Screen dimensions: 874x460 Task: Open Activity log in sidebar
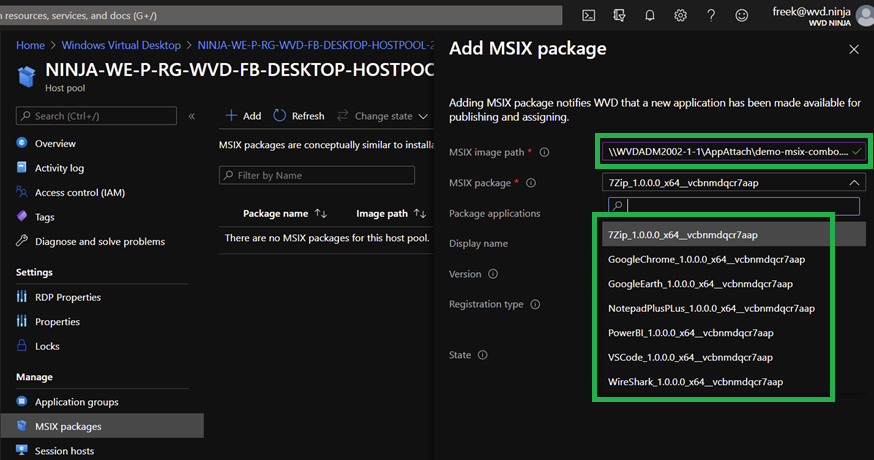(60, 168)
